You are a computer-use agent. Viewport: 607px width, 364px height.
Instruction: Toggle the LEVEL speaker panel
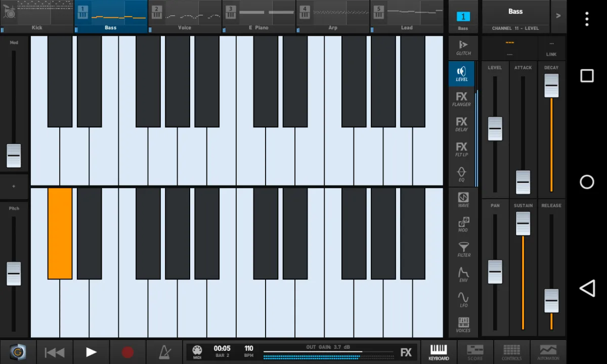click(x=462, y=73)
